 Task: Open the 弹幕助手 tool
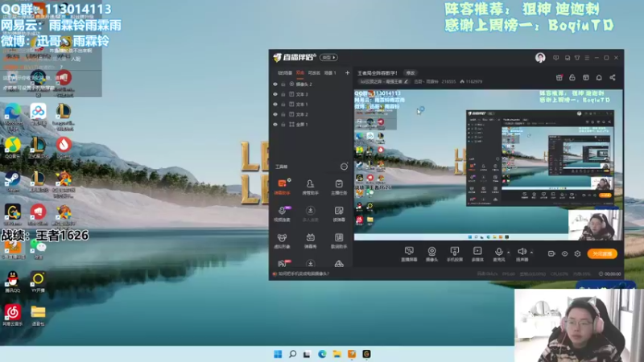pos(283,187)
